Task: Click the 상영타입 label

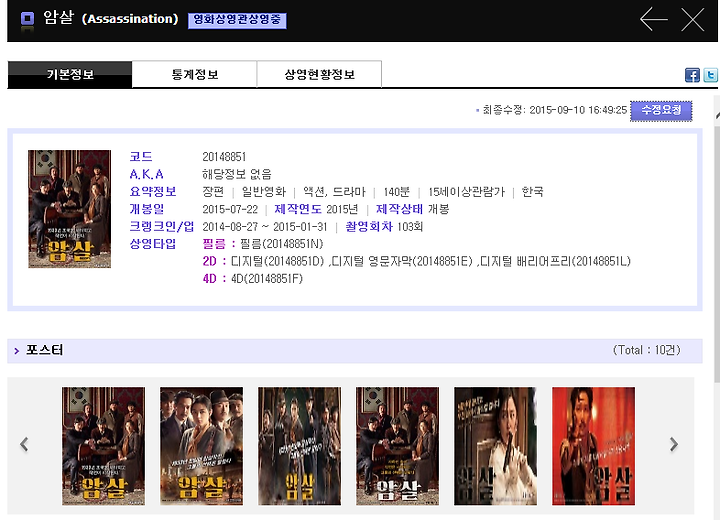Action: click(153, 244)
